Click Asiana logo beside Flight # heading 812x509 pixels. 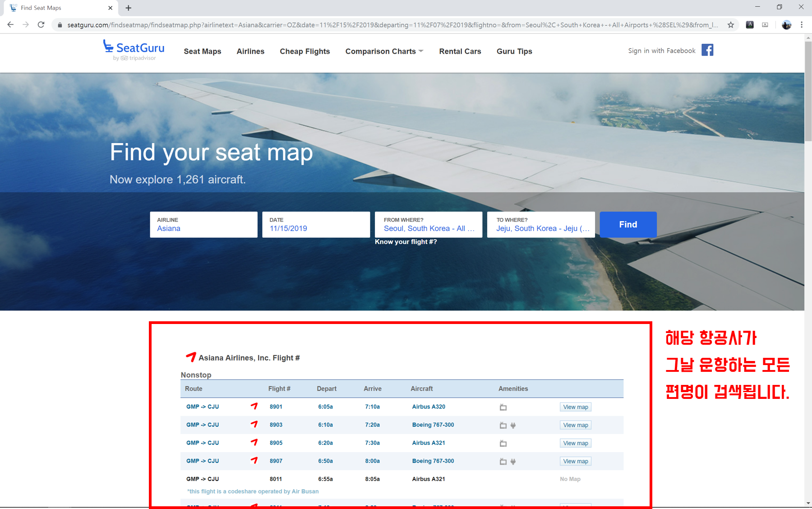click(x=191, y=357)
